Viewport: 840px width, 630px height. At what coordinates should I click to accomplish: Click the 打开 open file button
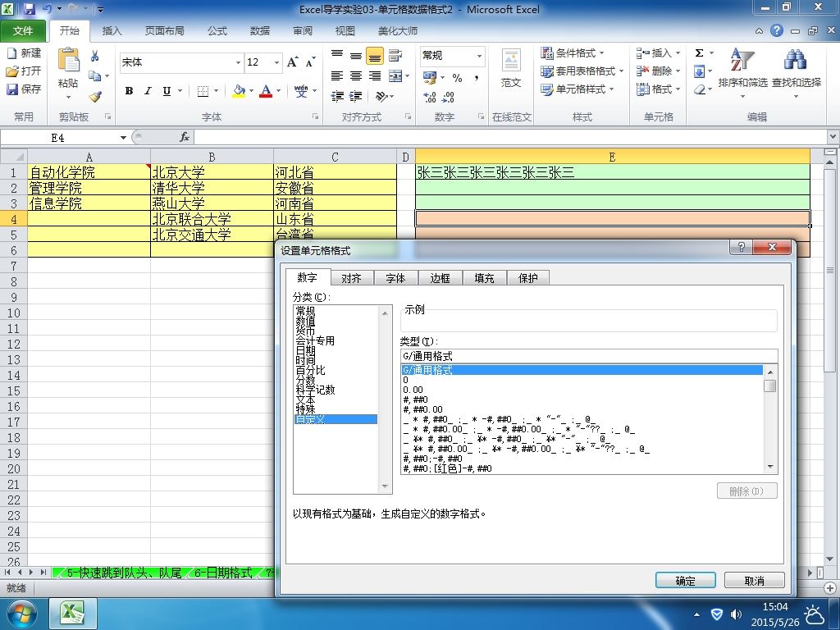click(x=24, y=71)
